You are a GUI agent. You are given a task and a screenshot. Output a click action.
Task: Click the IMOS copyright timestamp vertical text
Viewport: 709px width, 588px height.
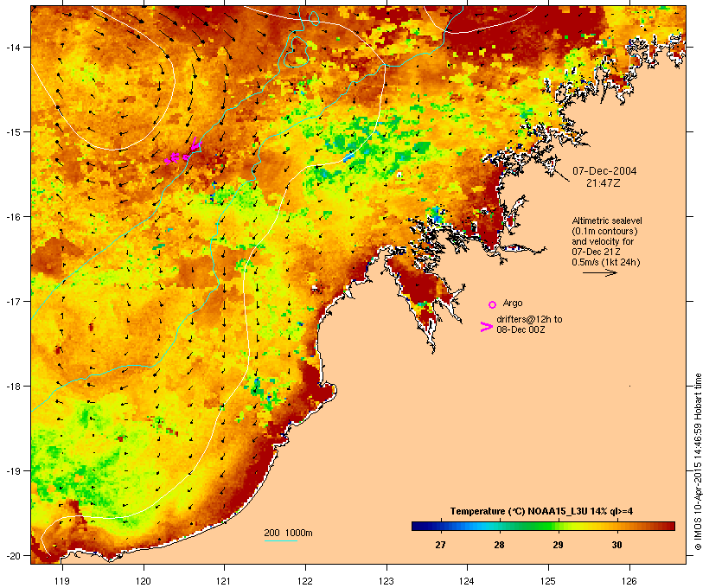tap(698, 462)
